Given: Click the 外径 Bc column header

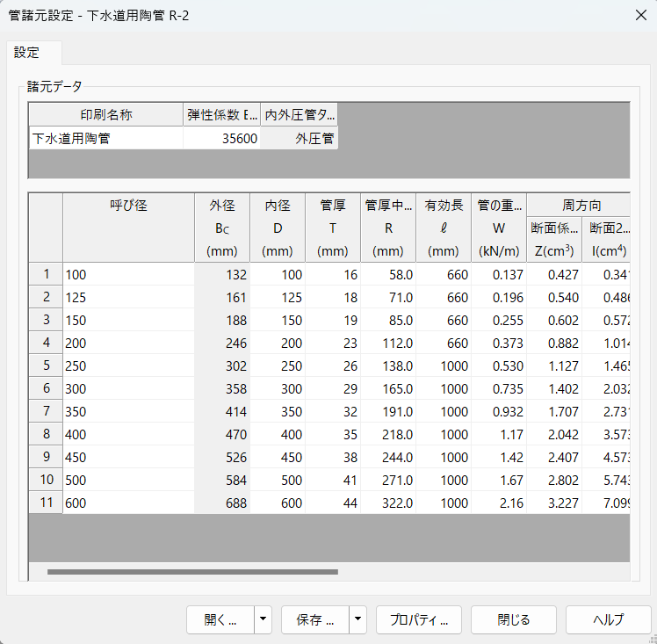Looking at the screenshot, I should coord(222,228).
